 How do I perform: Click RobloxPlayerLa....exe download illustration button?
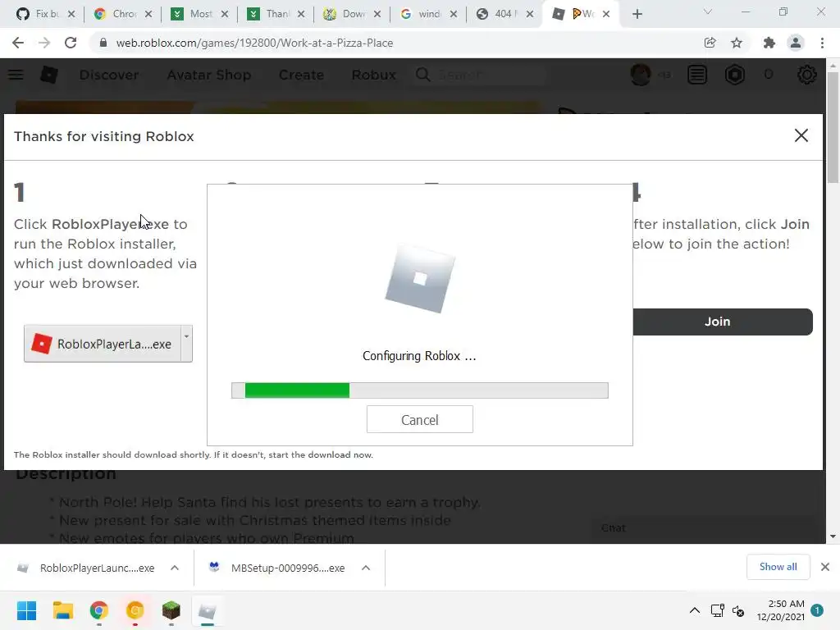tap(103, 344)
